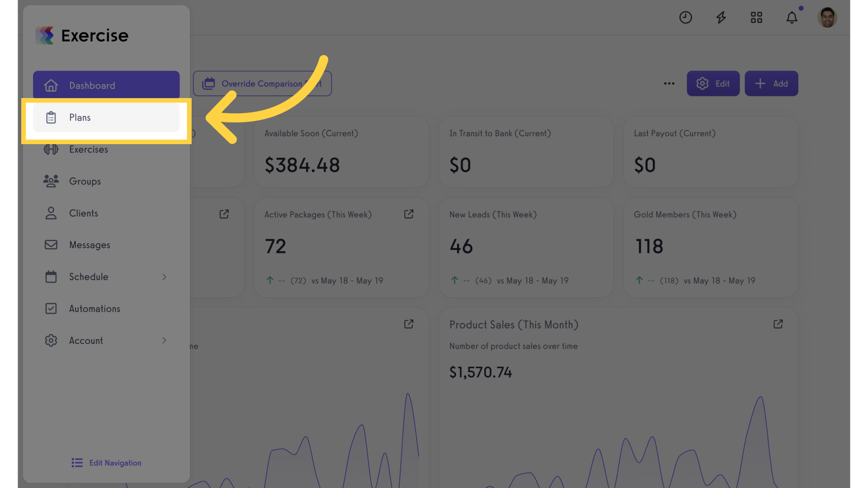Open Messages in the sidebar
Image resolution: width=868 pixels, height=488 pixels.
[x=106, y=245]
